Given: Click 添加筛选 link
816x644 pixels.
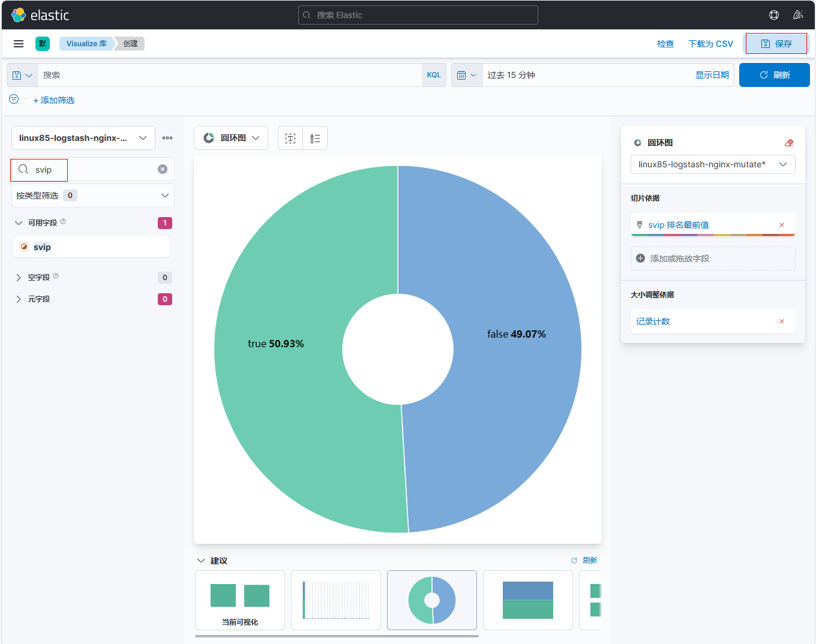Looking at the screenshot, I should click(x=54, y=100).
